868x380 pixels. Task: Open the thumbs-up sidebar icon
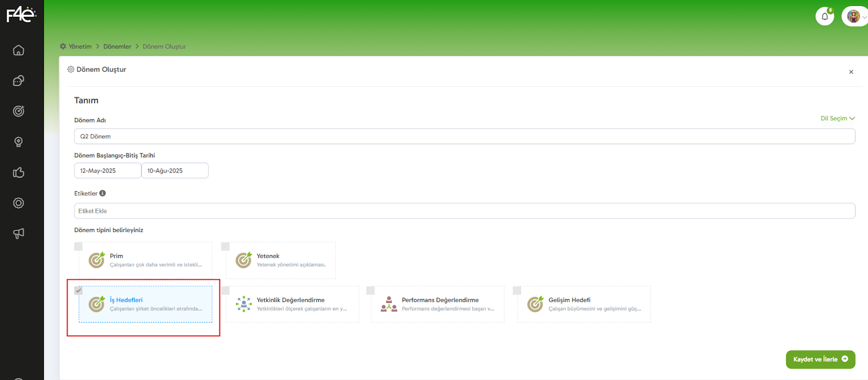point(18,172)
